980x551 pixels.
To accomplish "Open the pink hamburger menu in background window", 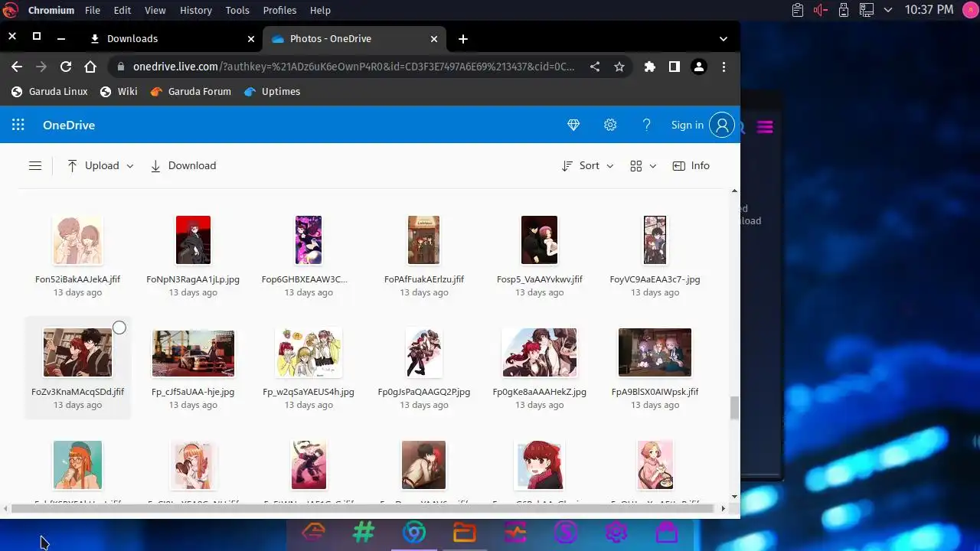I will click(765, 127).
